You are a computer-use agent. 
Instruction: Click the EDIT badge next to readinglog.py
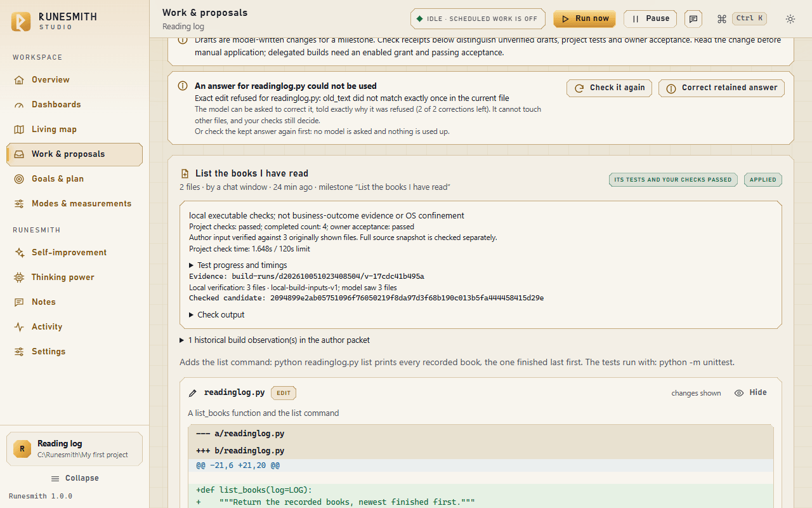click(x=284, y=393)
